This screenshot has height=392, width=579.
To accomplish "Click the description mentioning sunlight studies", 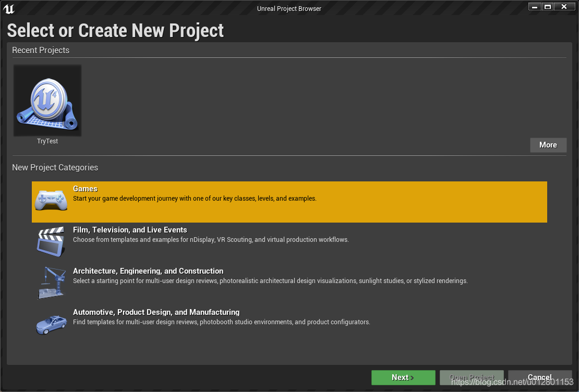I will tap(270, 281).
